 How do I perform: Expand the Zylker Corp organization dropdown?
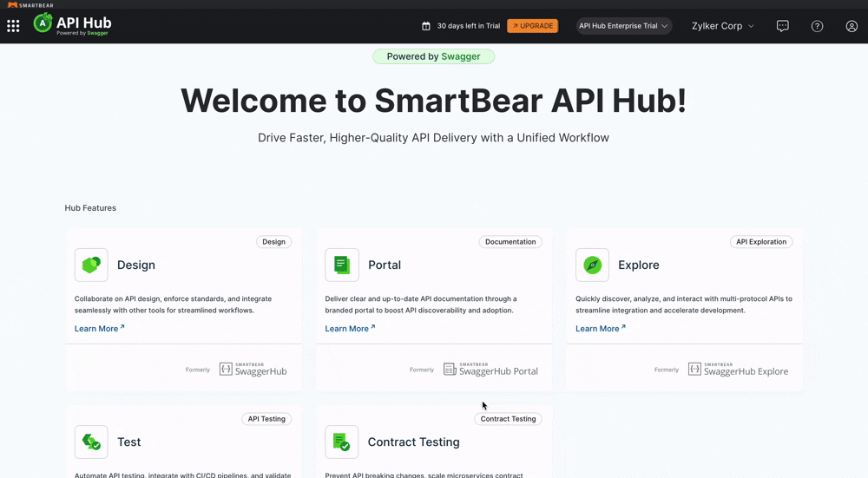[x=722, y=26]
